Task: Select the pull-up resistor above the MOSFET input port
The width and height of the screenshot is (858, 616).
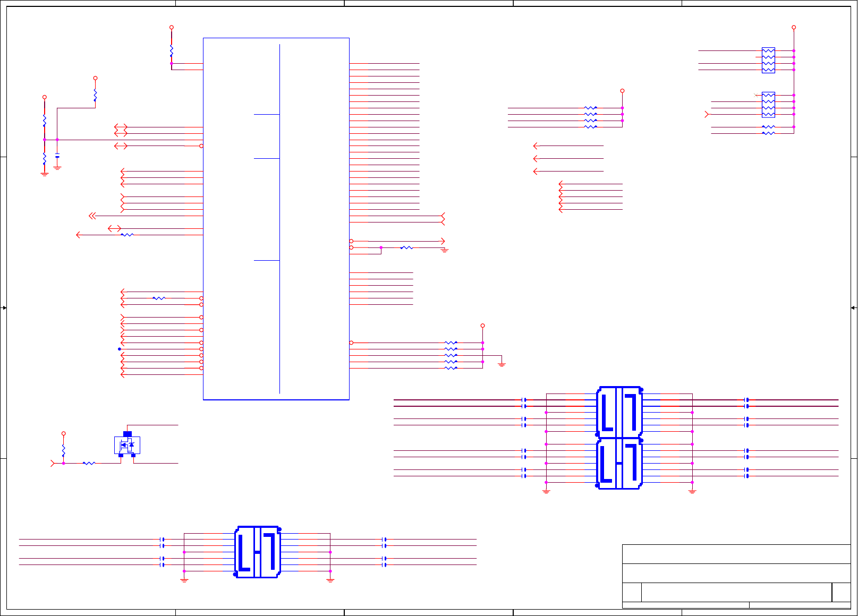Action: tap(64, 451)
